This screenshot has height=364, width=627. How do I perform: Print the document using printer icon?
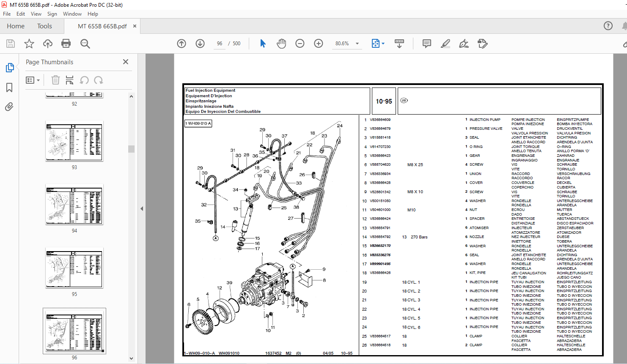coord(66,44)
